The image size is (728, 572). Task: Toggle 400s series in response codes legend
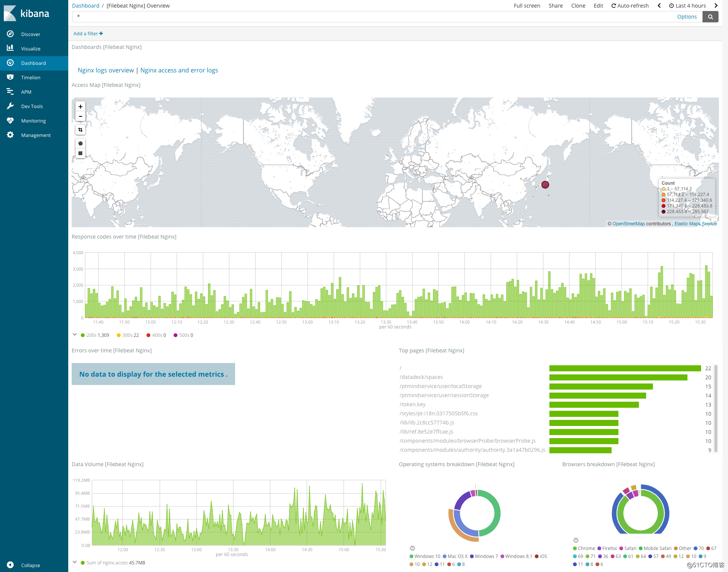tap(156, 335)
